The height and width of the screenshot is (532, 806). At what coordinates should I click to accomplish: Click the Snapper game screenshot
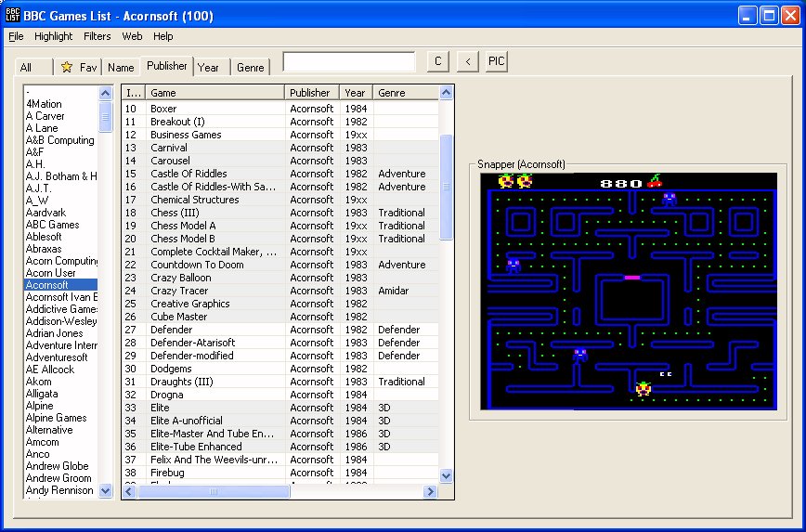[629, 292]
